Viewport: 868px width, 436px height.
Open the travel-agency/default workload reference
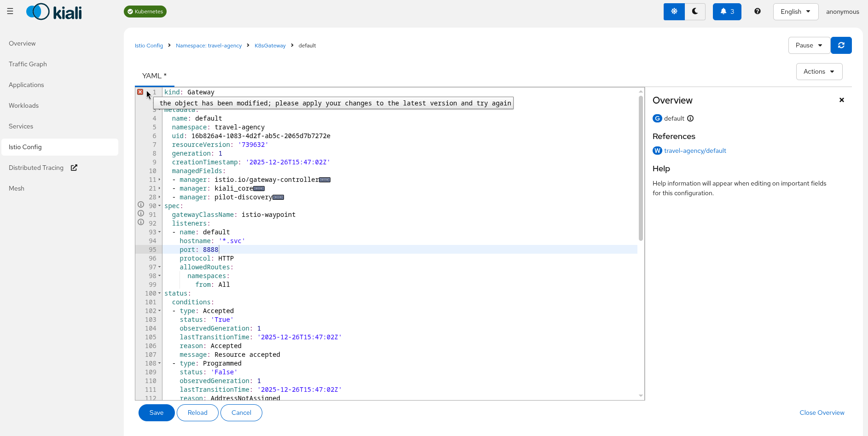pos(695,151)
